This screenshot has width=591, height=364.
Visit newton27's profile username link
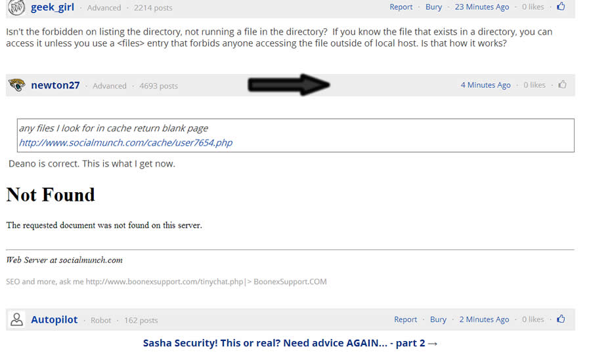pyautogui.click(x=55, y=85)
